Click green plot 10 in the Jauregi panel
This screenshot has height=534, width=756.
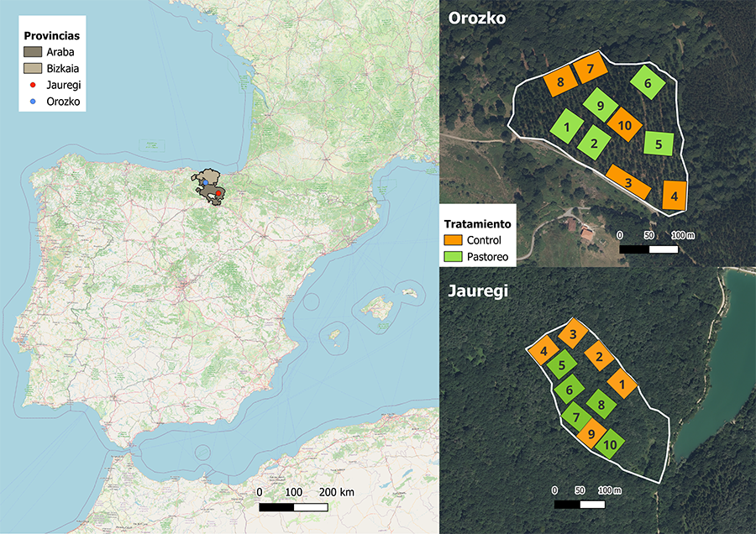pos(610,444)
